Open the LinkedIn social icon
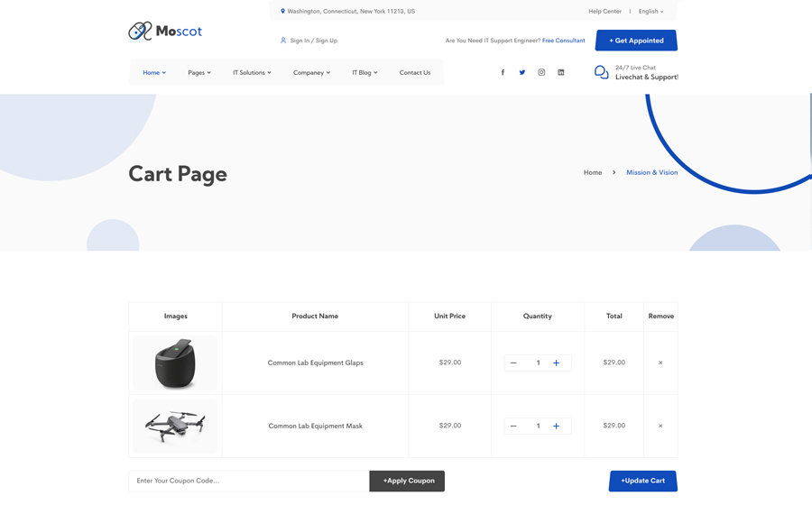 561,72
